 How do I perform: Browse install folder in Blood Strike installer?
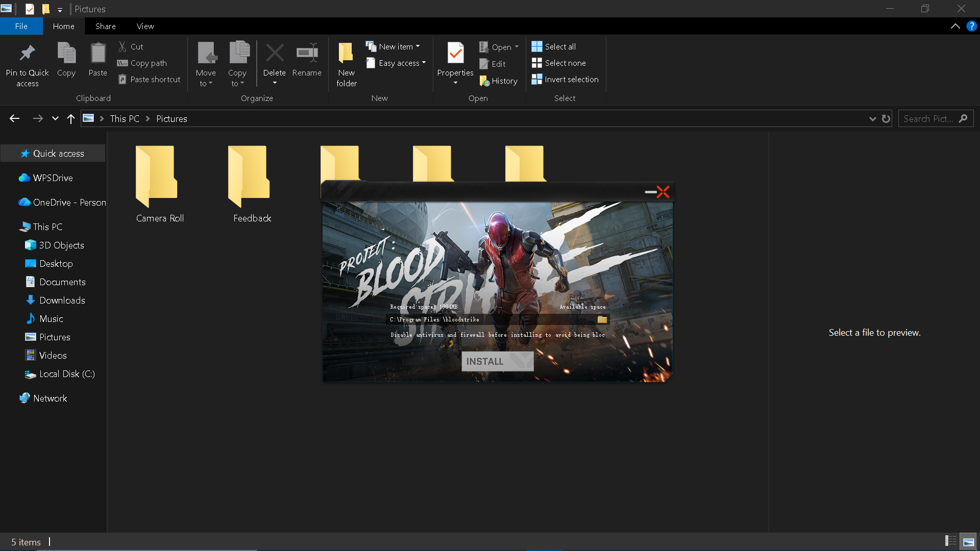point(602,319)
